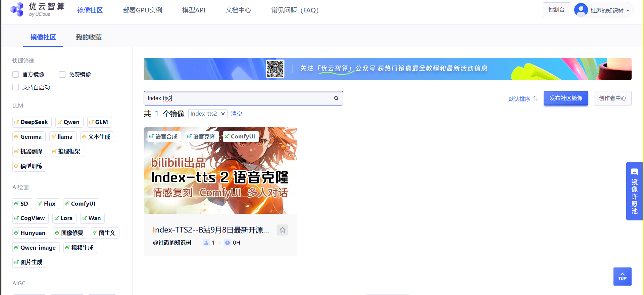644x295 pixels.
Task: Open the 文档中心 nav item
Action: click(238, 10)
